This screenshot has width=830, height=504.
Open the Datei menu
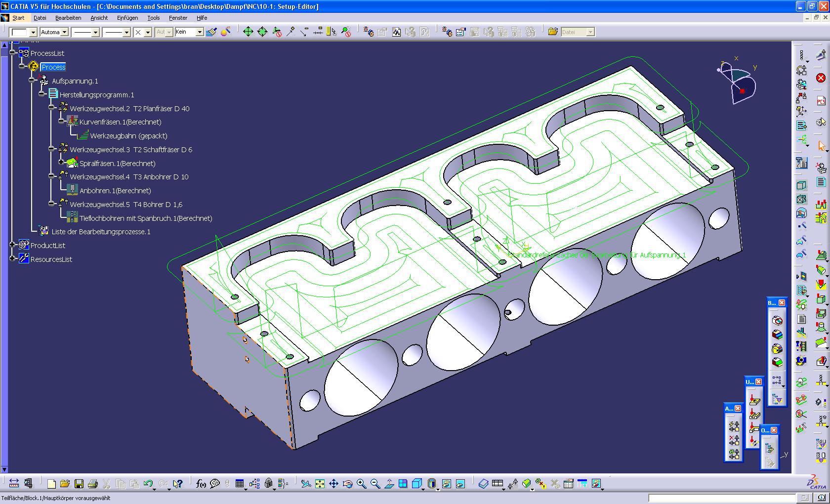click(x=40, y=18)
